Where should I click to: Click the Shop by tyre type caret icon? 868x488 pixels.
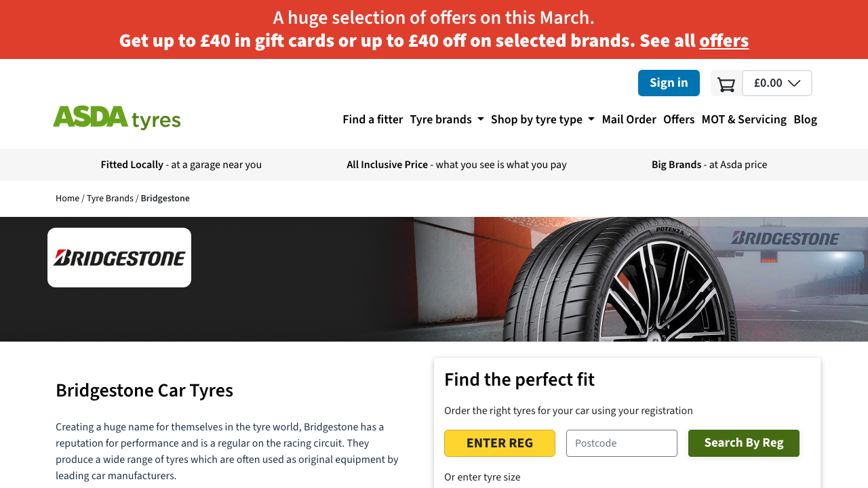(591, 119)
